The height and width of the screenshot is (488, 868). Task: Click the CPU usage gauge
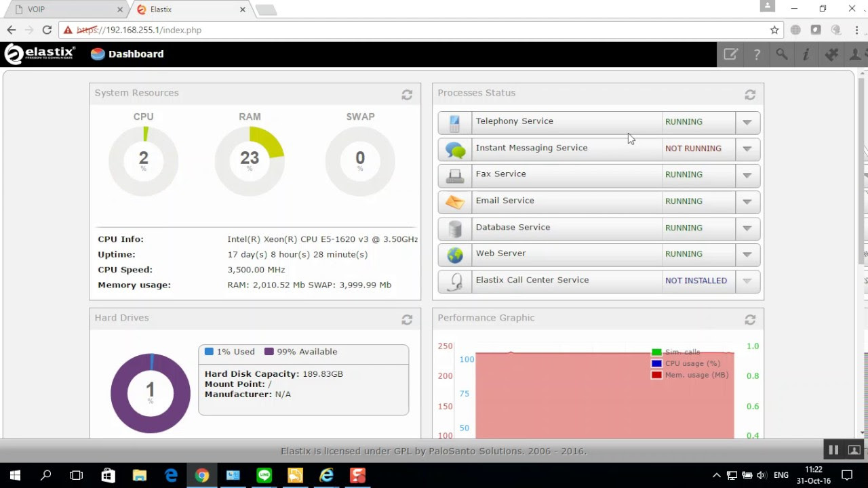click(x=143, y=161)
